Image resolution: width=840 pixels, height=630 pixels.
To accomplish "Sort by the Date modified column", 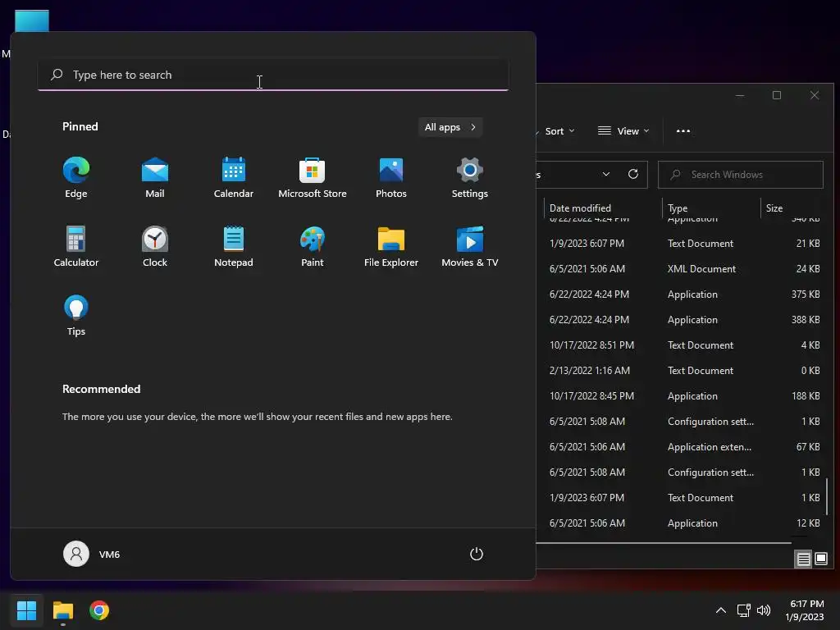I will click(603, 208).
